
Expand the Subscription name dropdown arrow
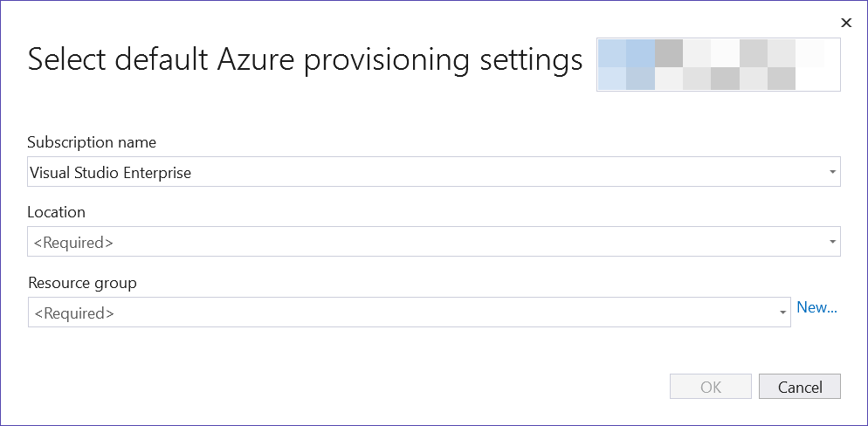coord(832,171)
